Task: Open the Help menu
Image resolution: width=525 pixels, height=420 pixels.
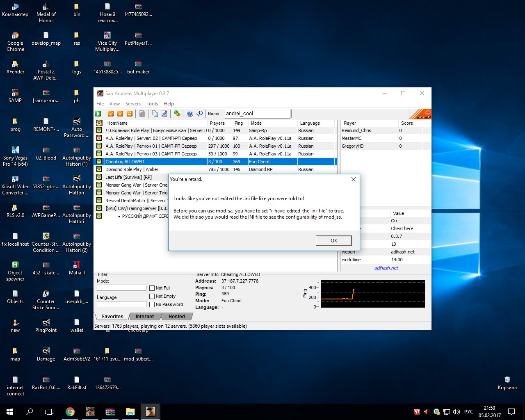Action: 169,104
